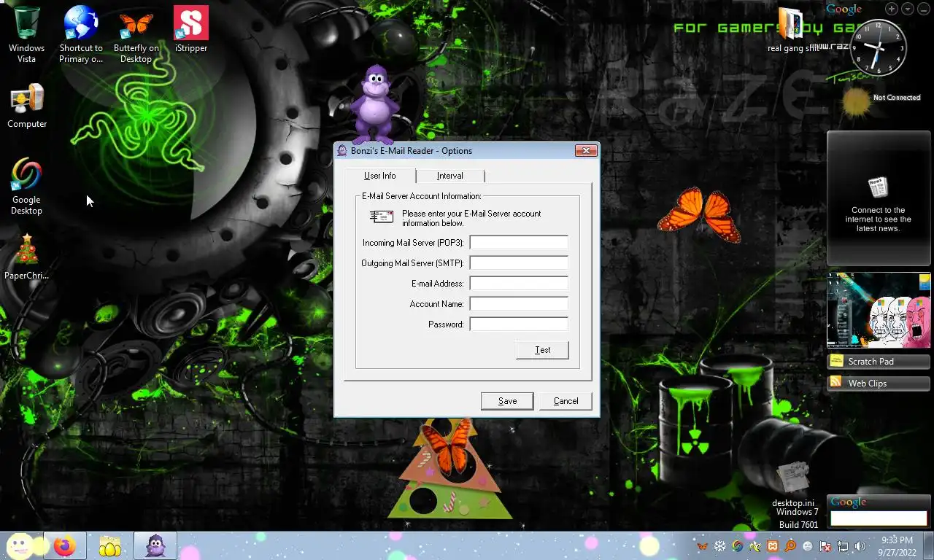Click the orange XAMPP tray icon
This screenshot has height=560, width=934.
pyautogui.click(x=773, y=546)
